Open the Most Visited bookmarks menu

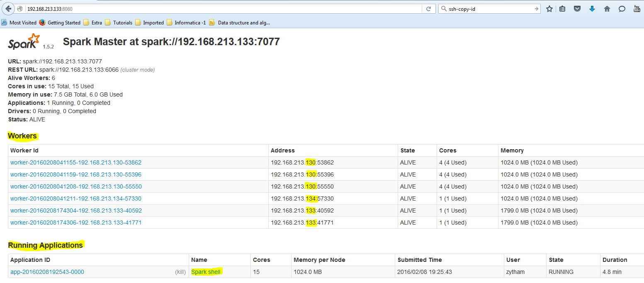(22, 23)
